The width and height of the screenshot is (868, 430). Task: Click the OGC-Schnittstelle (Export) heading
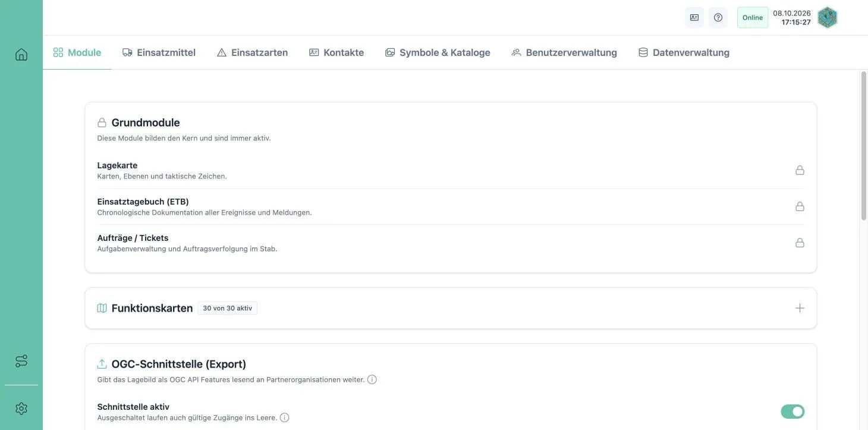179,364
